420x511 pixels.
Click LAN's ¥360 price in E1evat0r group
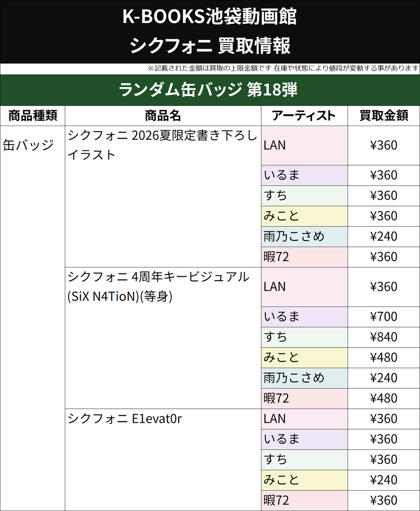click(384, 419)
